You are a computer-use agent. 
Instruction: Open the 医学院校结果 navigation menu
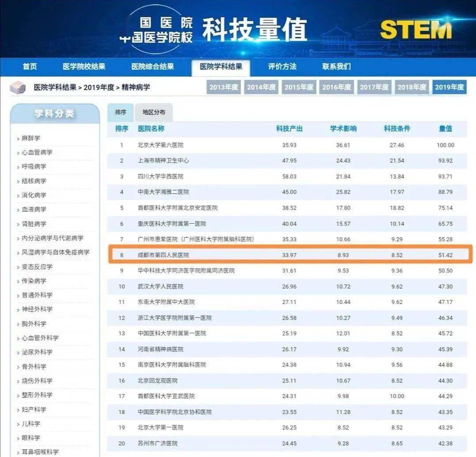coord(84,66)
